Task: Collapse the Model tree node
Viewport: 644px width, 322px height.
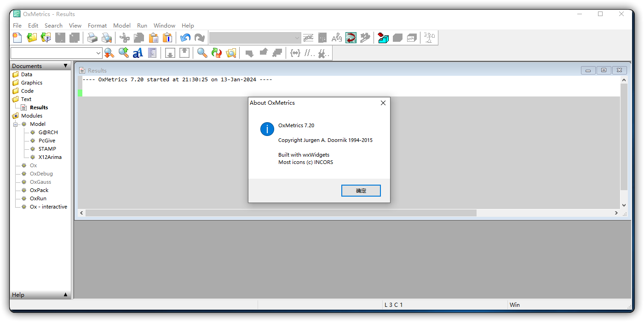Action: (15, 124)
